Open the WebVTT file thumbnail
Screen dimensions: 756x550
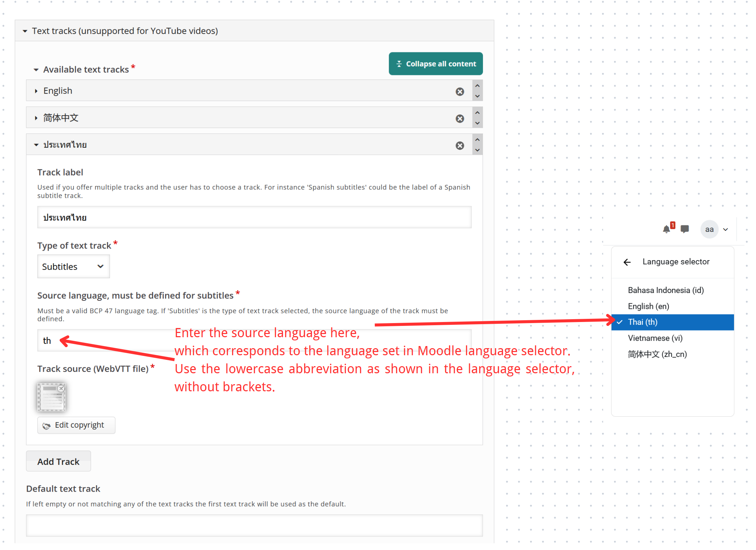(51, 397)
